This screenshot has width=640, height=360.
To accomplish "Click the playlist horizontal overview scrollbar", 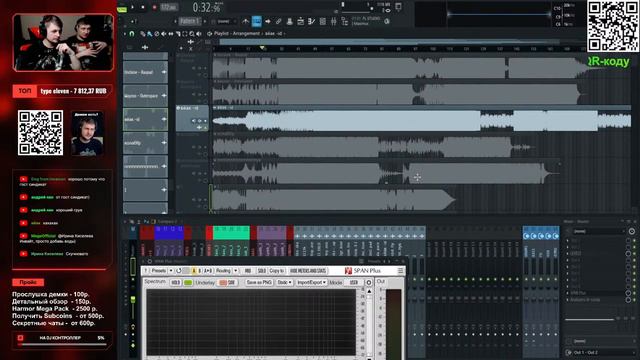I will [390, 42].
